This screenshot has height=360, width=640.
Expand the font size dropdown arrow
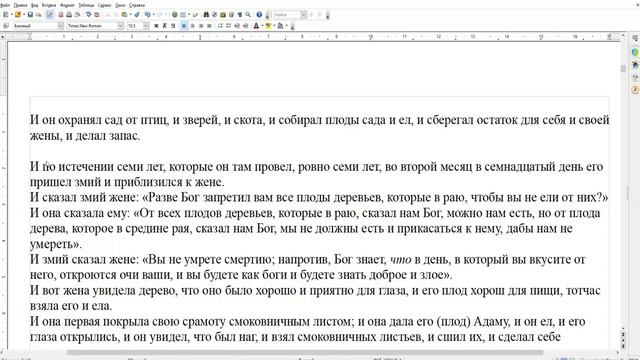(147, 26)
